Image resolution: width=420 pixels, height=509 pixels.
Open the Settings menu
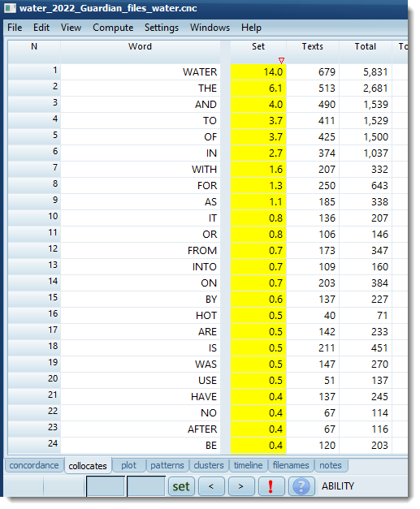[x=162, y=28]
